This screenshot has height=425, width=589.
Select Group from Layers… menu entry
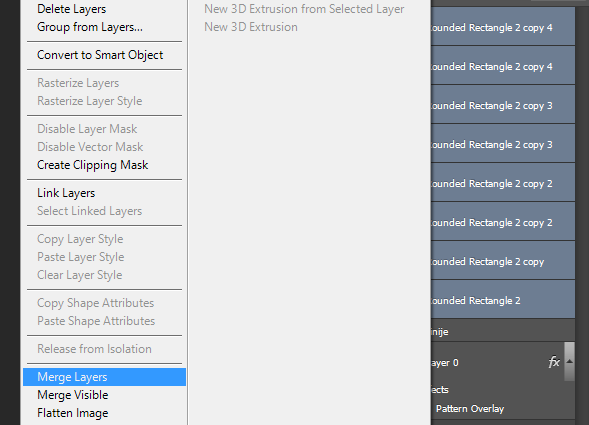104,27
